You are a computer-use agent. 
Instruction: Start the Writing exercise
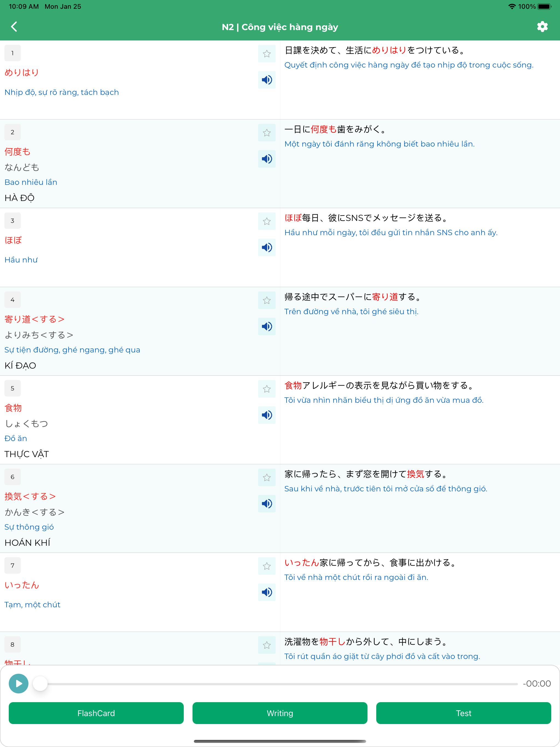[x=280, y=713]
